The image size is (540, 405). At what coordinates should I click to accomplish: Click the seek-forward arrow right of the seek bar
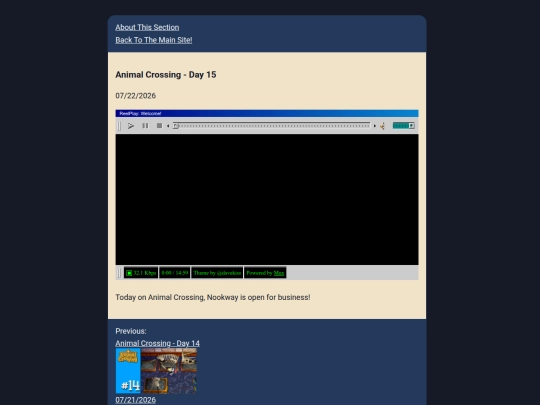coord(375,126)
